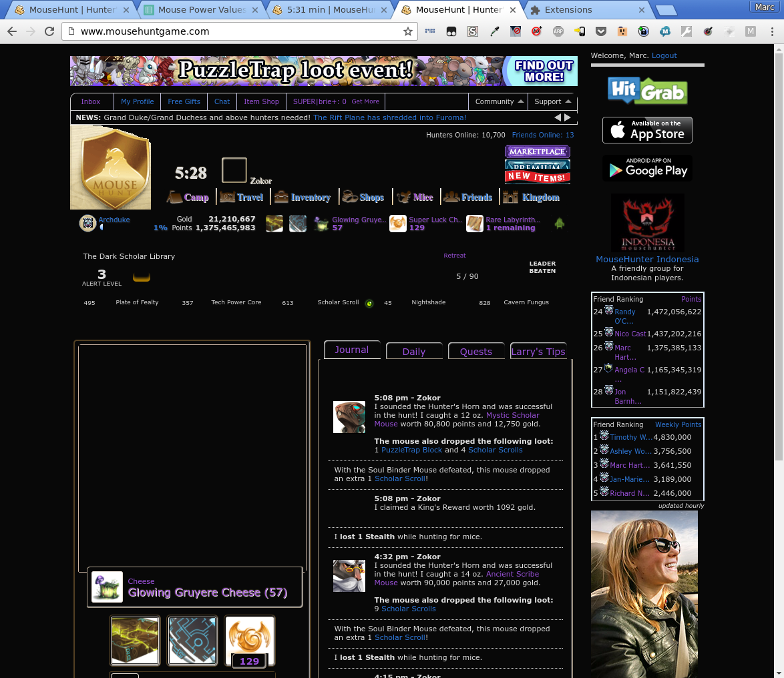Bookmark this page with the star icon
This screenshot has width=784, height=678.
coord(407,31)
